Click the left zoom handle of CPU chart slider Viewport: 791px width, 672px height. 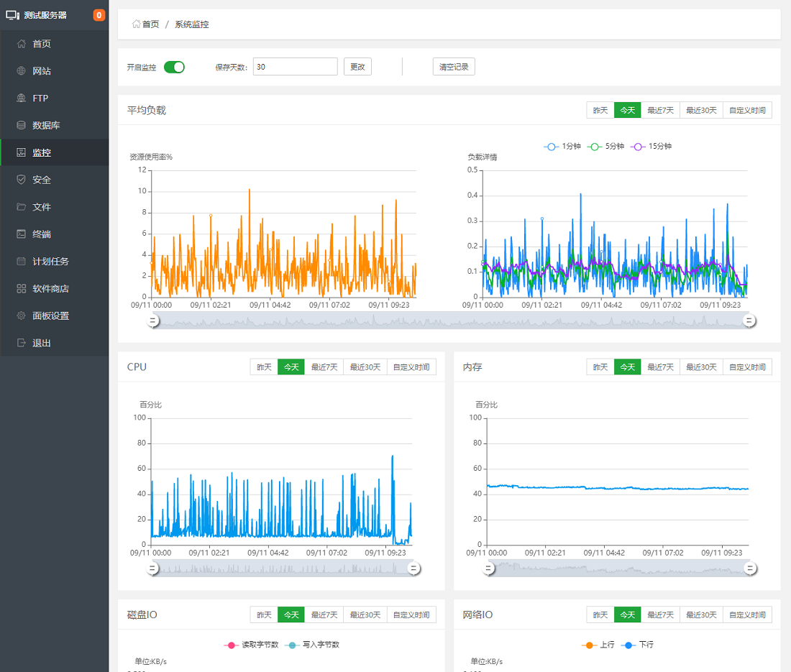coord(152,569)
